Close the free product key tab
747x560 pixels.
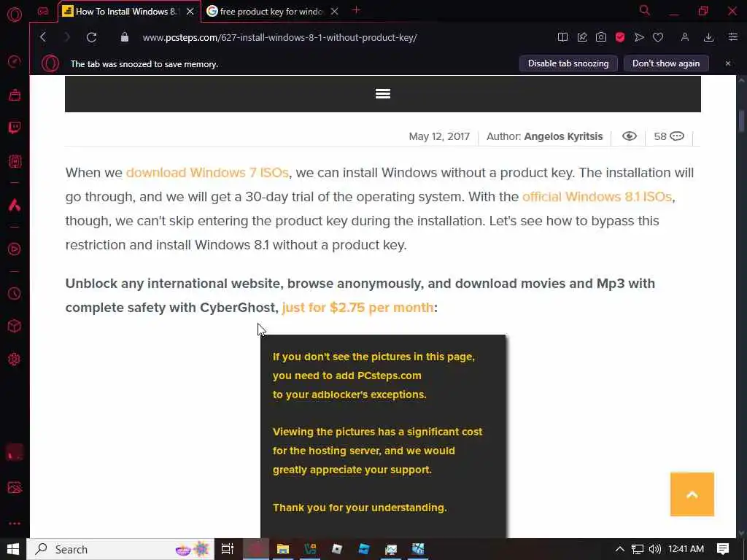(x=334, y=12)
